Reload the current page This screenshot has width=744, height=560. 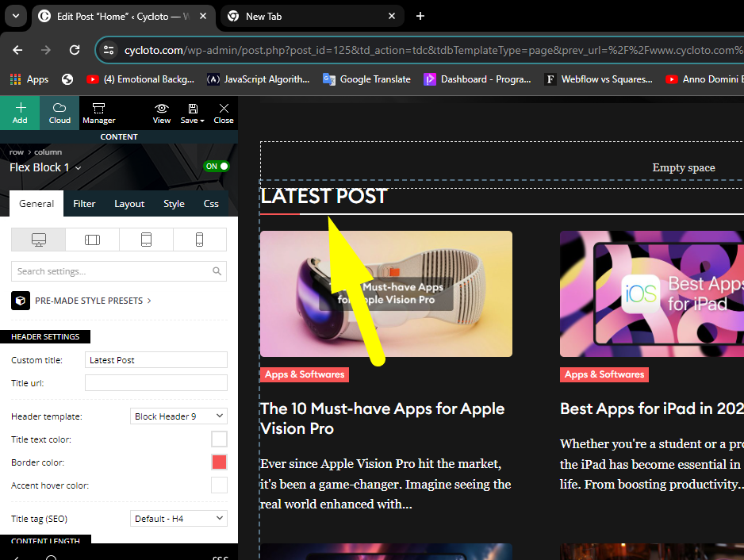point(75,50)
